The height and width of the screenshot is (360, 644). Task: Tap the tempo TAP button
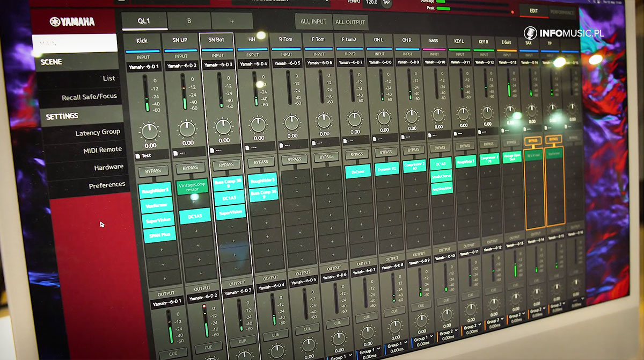point(386,2)
